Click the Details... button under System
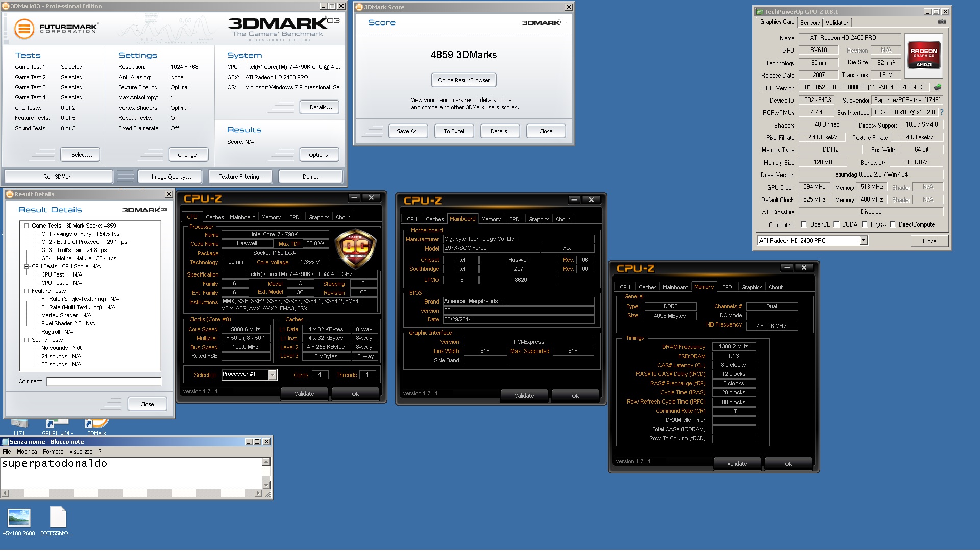Screen dimensions: 980x551 (321, 107)
